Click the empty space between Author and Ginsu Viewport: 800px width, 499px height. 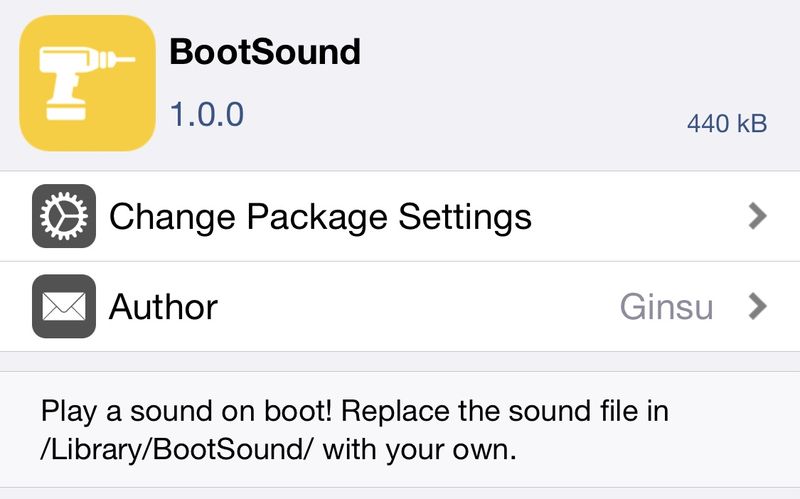point(418,307)
